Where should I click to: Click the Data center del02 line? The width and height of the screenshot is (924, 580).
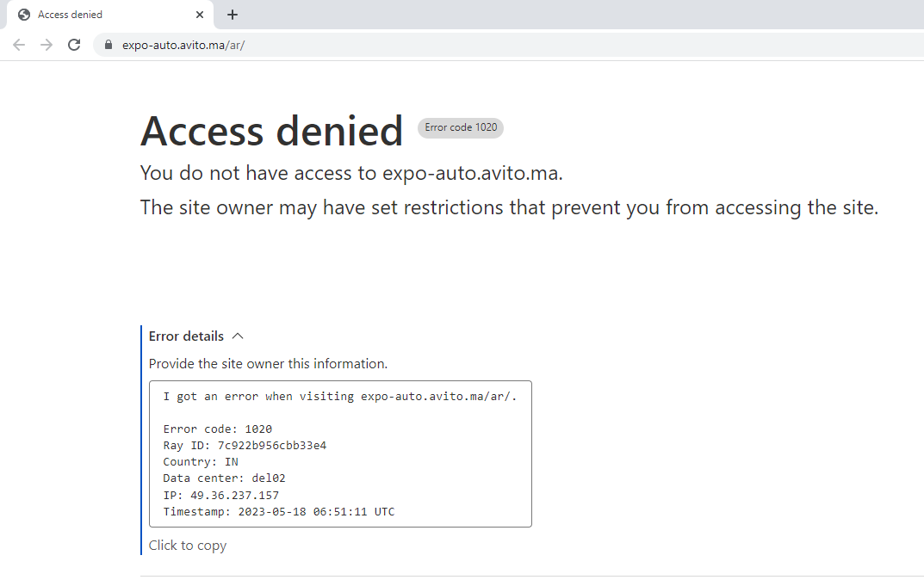pos(224,478)
